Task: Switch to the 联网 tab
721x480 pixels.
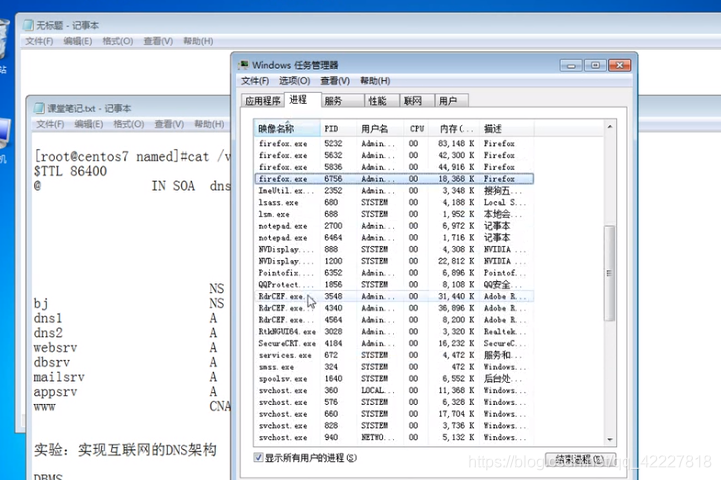Action: click(x=417, y=101)
